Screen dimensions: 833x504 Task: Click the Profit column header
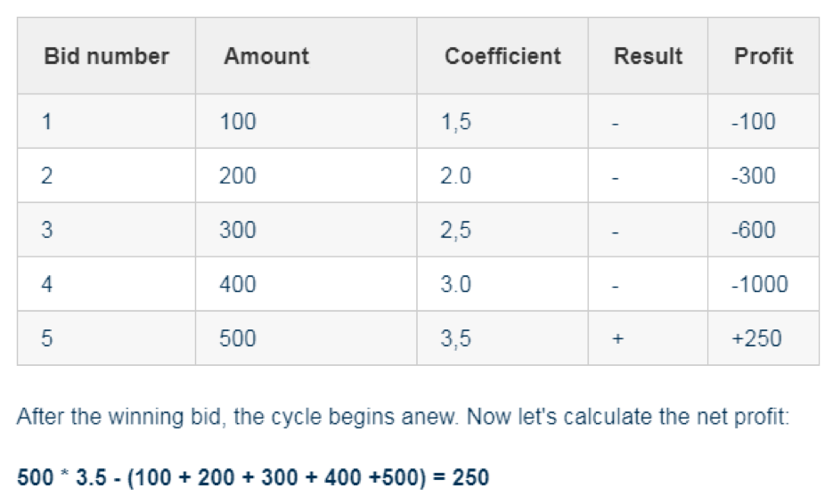pyautogui.click(x=764, y=56)
